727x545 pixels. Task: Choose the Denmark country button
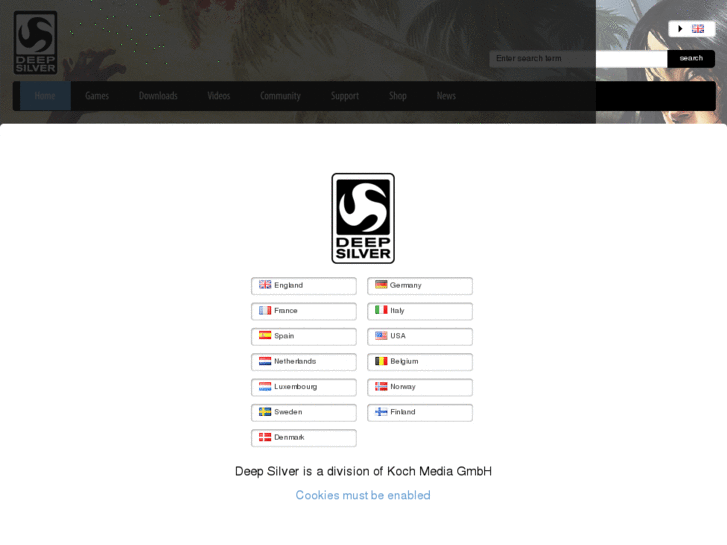point(304,438)
